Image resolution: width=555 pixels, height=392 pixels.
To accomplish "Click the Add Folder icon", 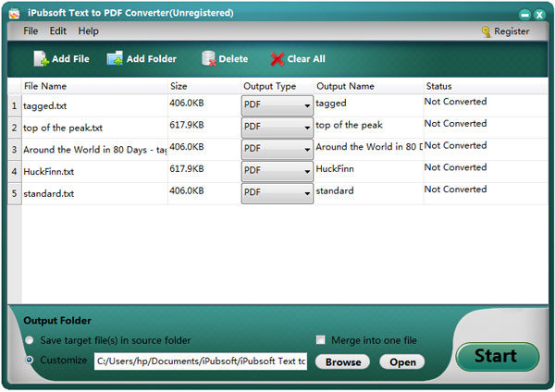I will point(115,59).
